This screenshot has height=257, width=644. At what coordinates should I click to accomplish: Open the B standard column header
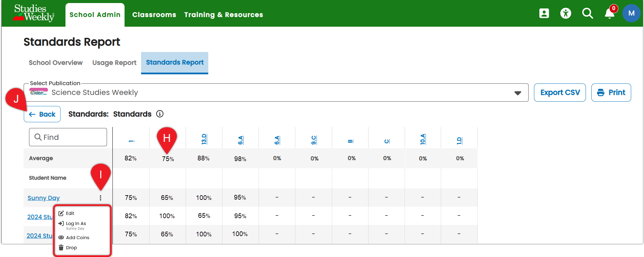(x=350, y=141)
